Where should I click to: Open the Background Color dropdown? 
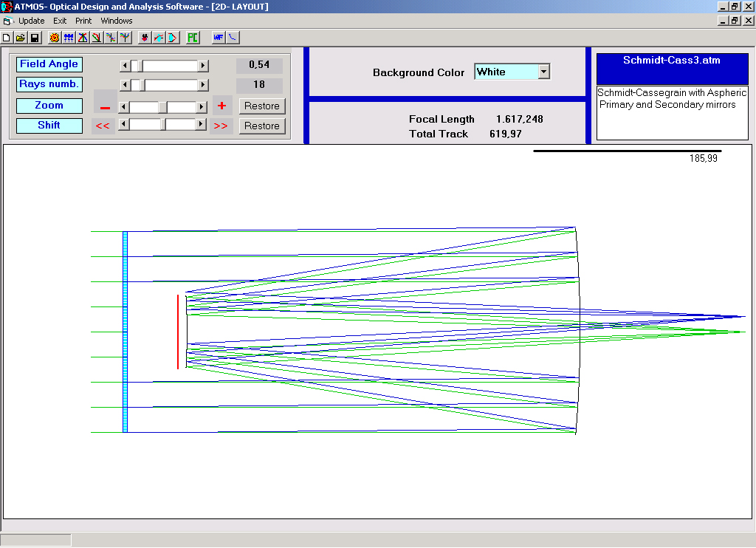pyautogui.click(x=544, y=72)
